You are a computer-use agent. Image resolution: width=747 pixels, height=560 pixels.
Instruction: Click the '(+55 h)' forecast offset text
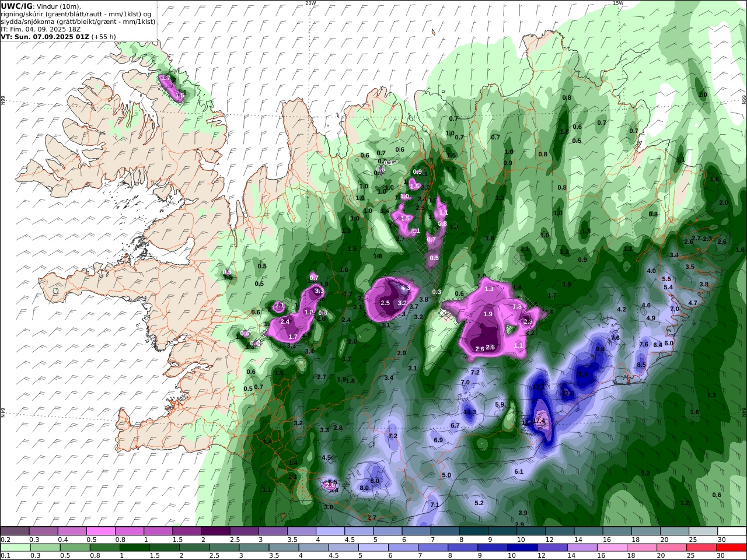(x=103, y=36)
